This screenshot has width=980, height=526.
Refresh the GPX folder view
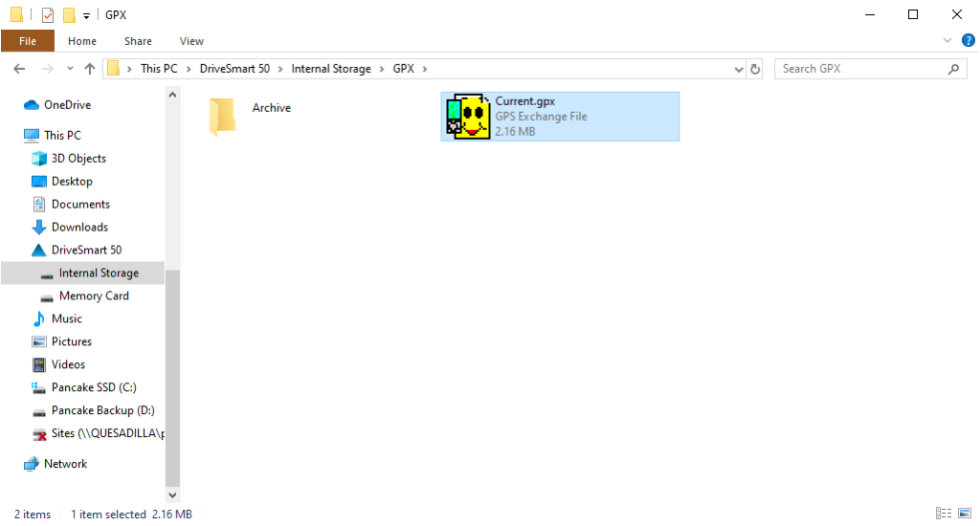(755, 70)
